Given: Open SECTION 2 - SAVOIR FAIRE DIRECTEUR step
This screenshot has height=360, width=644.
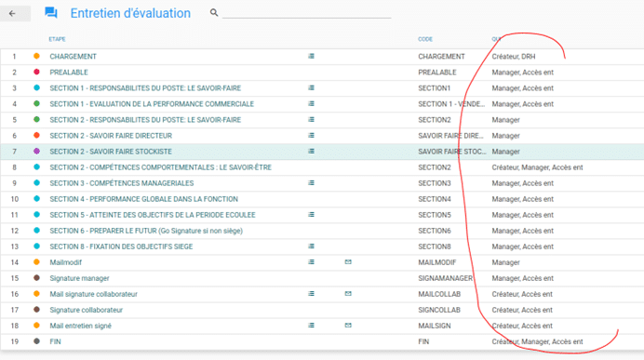Looking at the screenshot, I should (x=111, y=136).
